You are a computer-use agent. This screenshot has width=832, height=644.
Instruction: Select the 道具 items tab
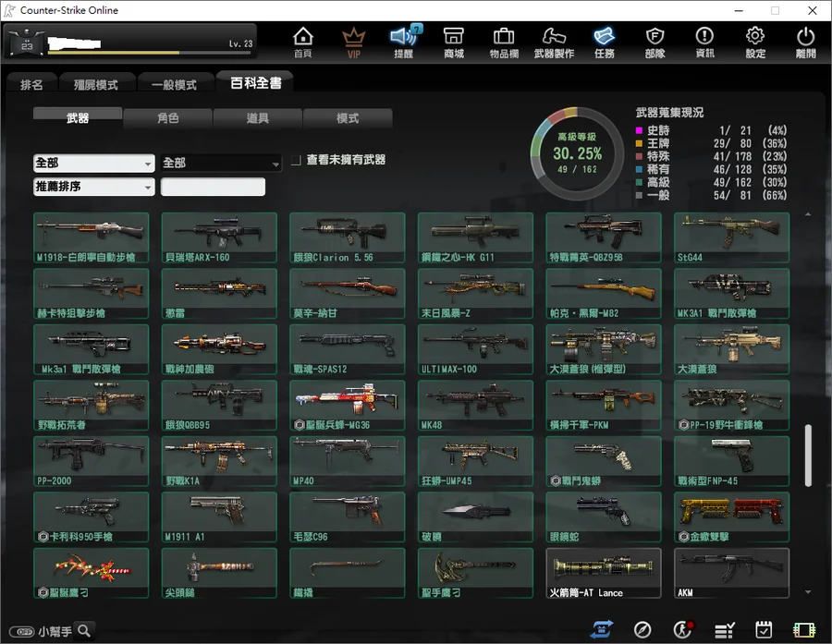[257, 117]
